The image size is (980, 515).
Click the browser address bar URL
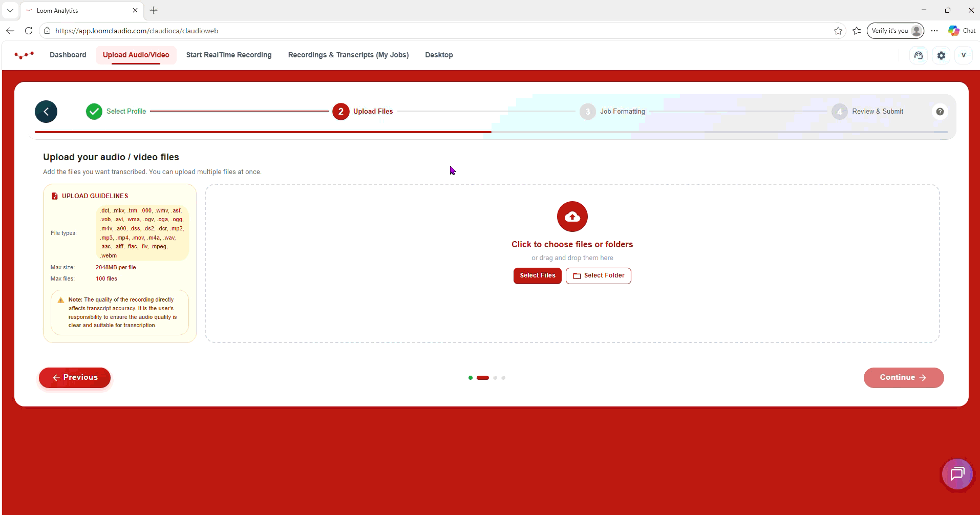[137, 31]
